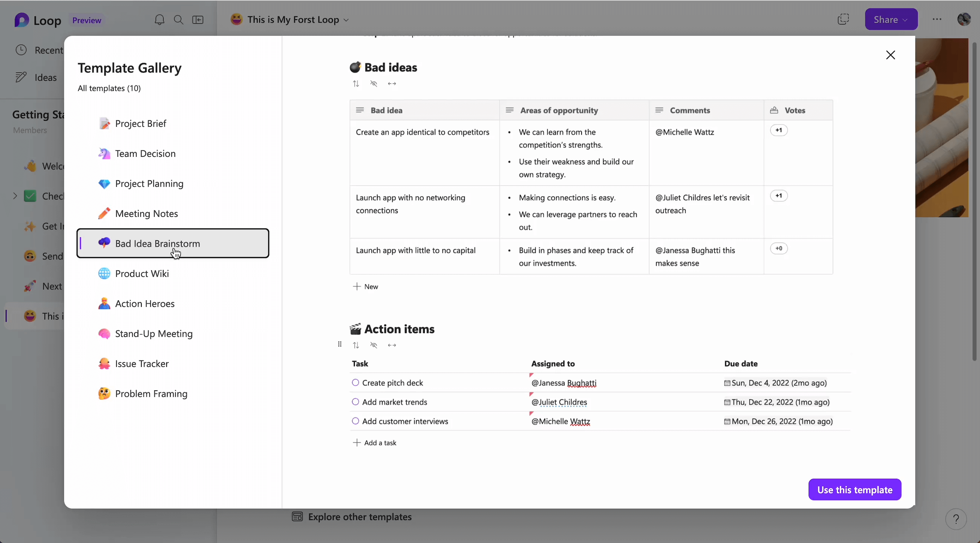
Task: Open the more options menu in the top right
Action: click(937, 19)
